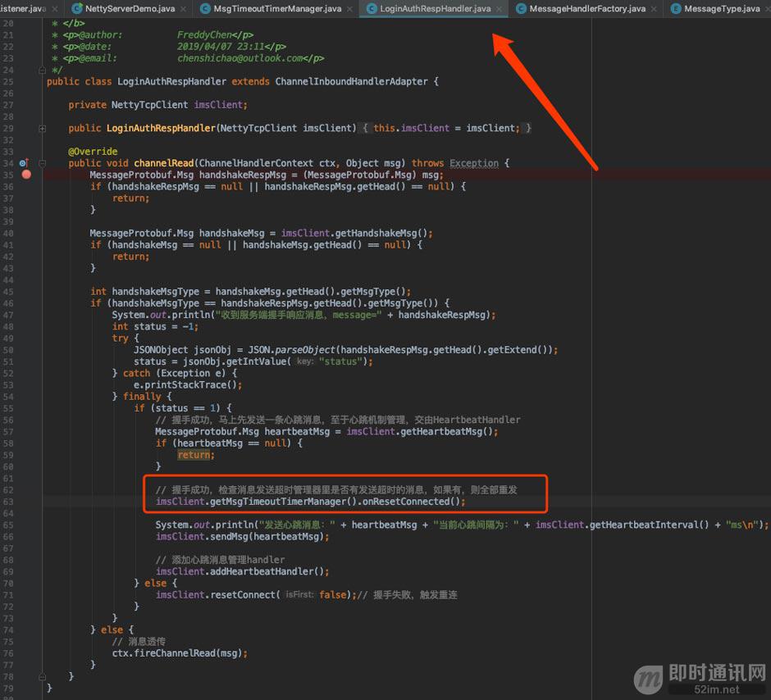Click the FreddyChen author name in Javadoc
Screen dimensions: 771x700
click(x=204, y=35)
